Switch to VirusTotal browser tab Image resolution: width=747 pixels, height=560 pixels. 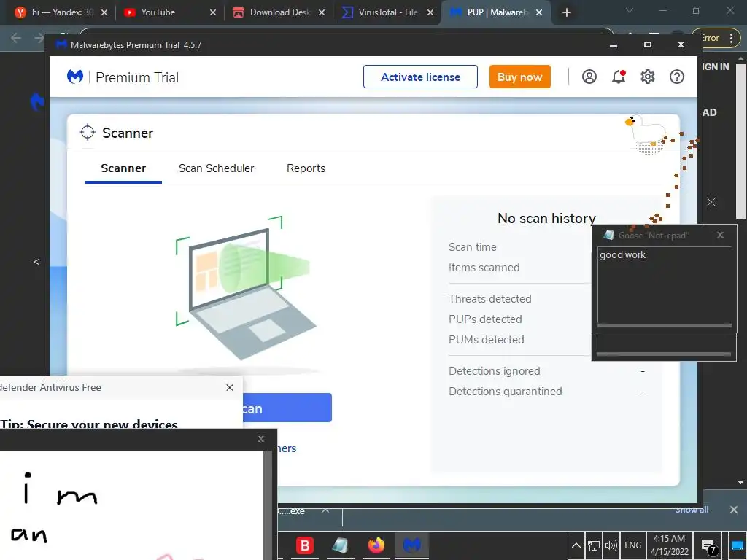click(x=387, y=12)
